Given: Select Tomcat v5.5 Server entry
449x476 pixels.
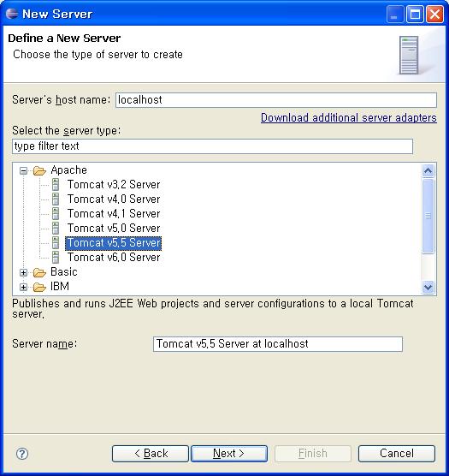Looking at the screenshot, I should click(x=114, y=243).
